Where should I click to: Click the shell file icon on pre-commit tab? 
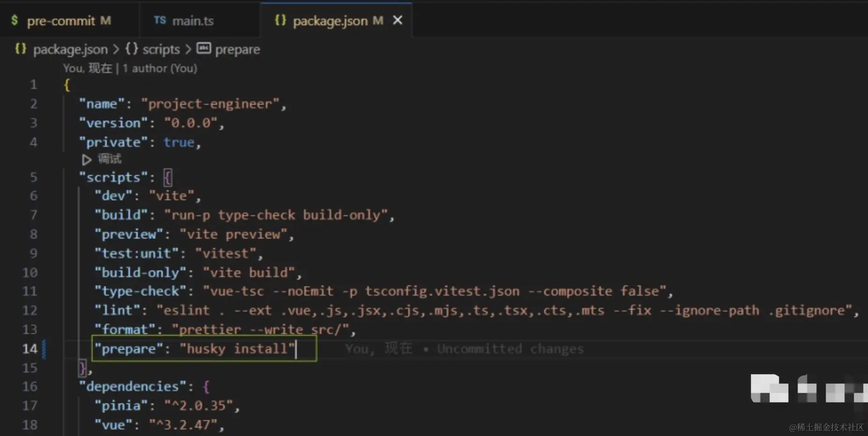[15, 20]
